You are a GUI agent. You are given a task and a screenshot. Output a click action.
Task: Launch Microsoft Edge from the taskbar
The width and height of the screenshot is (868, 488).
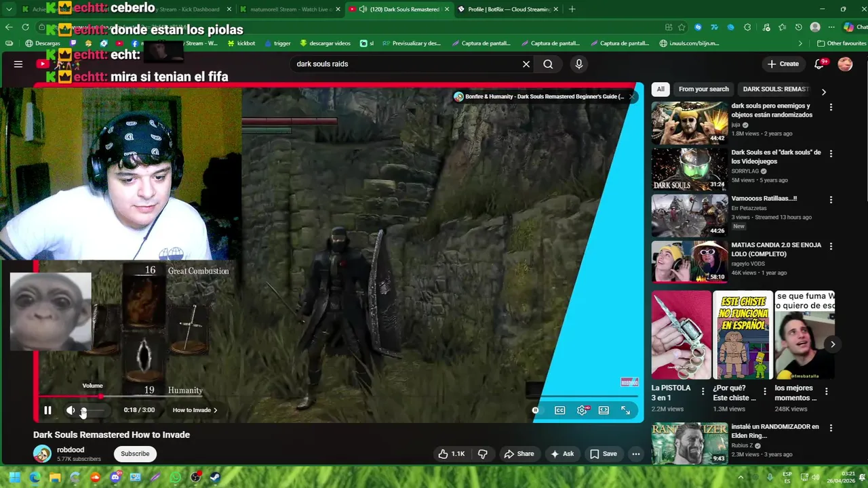click(x=35, y=477)
